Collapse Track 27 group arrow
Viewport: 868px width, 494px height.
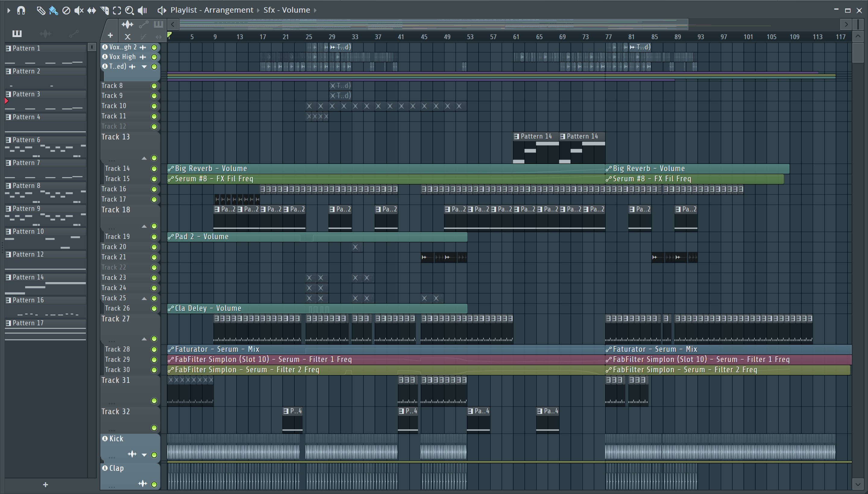click(x=144, y=339)
